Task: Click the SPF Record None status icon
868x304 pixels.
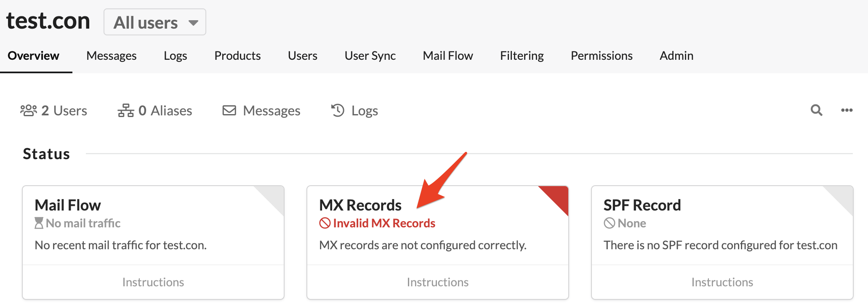Action: click(x=609, y=223)
